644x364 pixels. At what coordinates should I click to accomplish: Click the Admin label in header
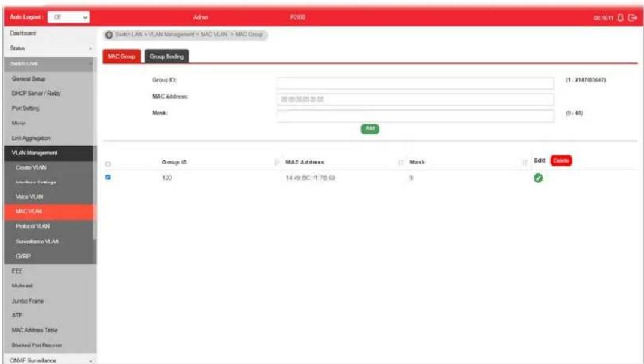coord(201,17)
